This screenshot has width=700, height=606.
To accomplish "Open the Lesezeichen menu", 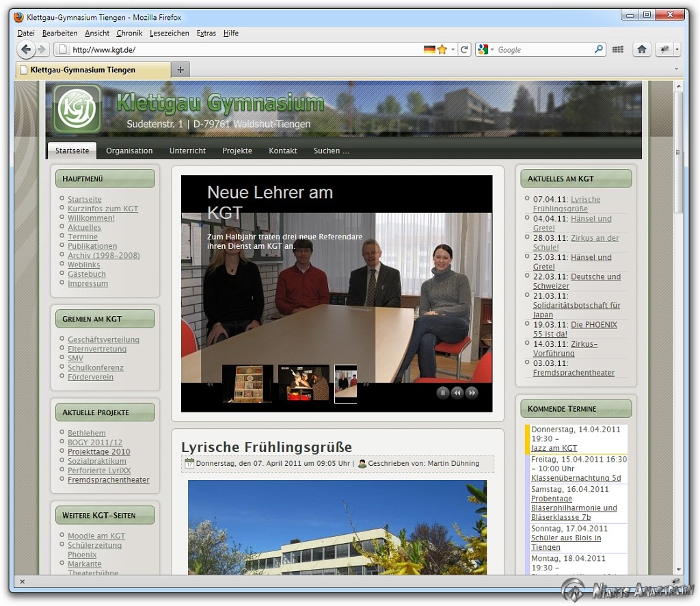I will point(169,33).
